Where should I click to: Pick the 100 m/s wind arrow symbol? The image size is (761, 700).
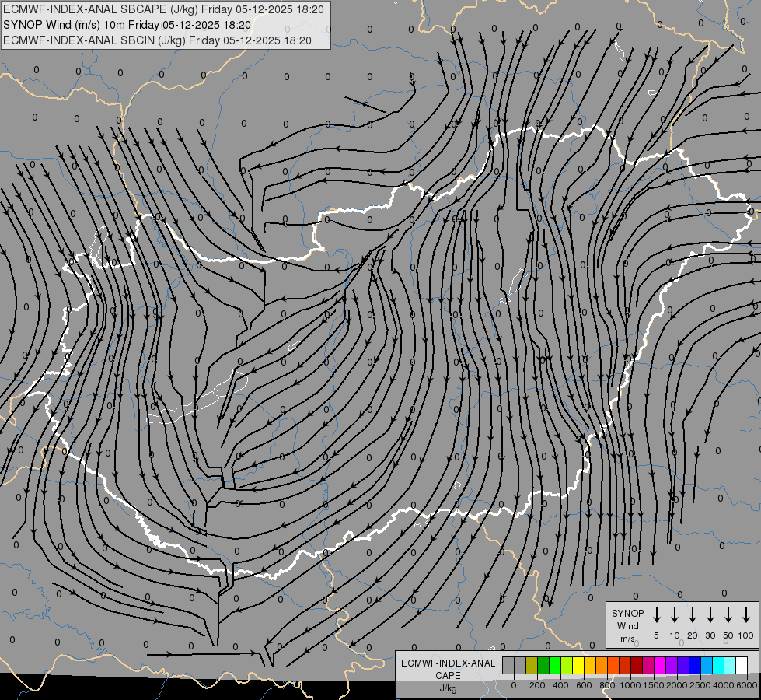pos(746,614)
